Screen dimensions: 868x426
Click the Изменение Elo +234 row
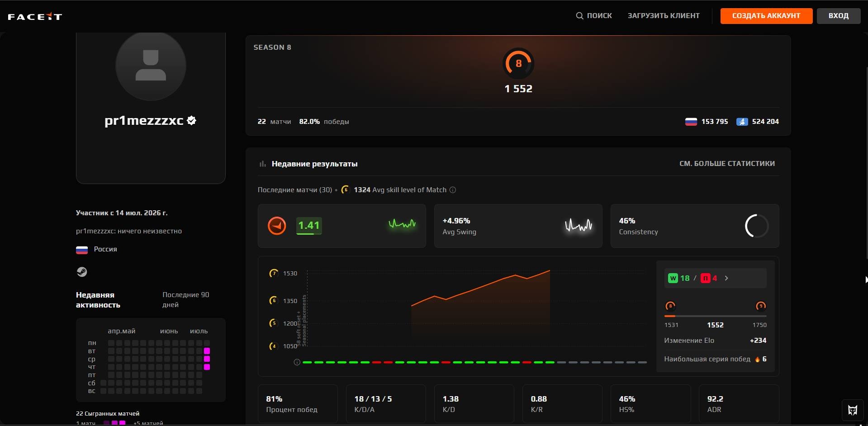(715, 341)
